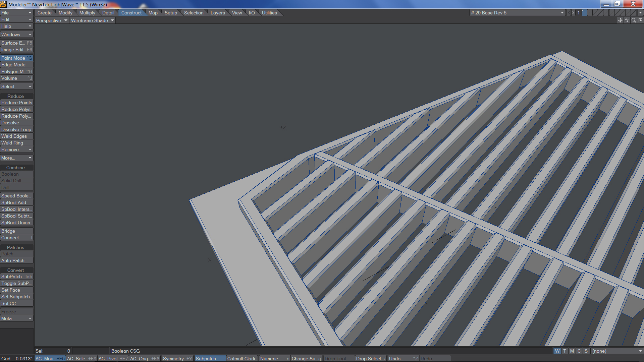Select Weight map mode W button
Screen dimensions: 644x362
[x=557, y=351]
